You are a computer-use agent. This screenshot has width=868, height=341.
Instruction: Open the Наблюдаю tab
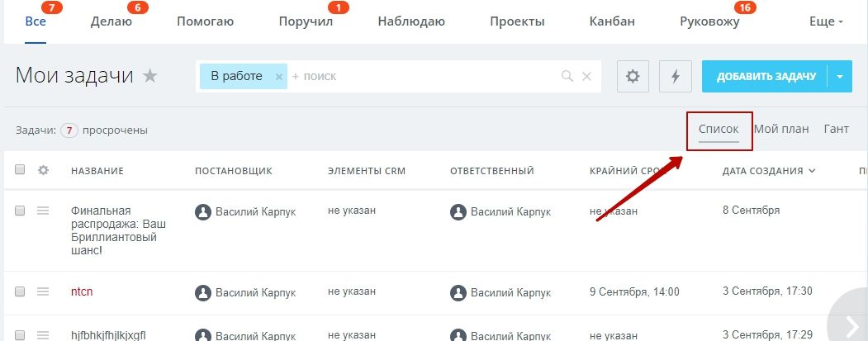point(411,21)
